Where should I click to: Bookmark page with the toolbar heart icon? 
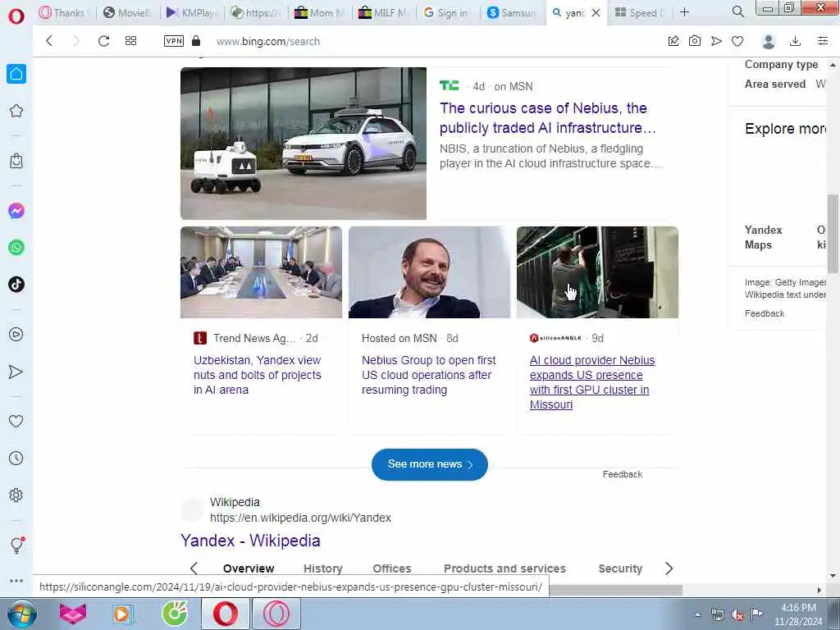(737, 41)
